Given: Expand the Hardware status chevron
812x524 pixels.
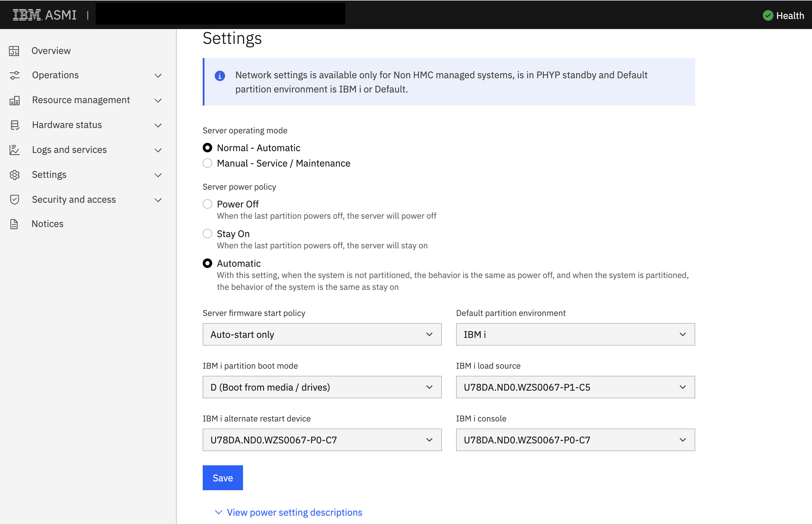Looking at the screenshot, I should [158, 125].
